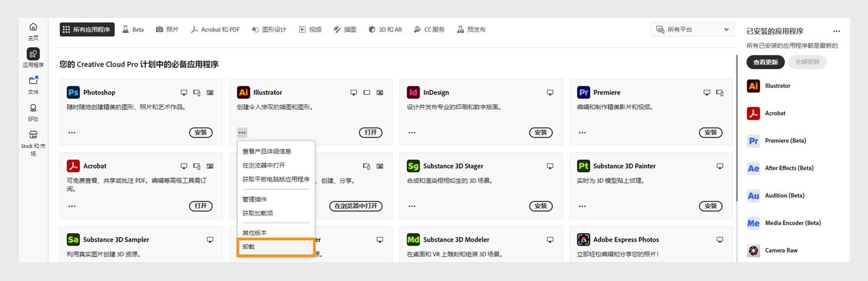Viewport: 868px width, 281px height.
Task: Click the Substance 3D Sampler icon
Action: click(73, 239)
